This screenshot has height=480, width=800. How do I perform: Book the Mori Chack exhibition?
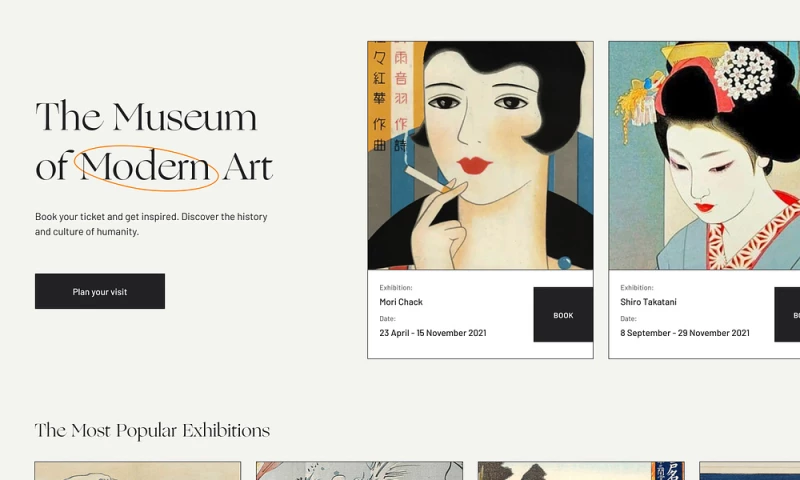pyautogui.click(x=563, y=315)
